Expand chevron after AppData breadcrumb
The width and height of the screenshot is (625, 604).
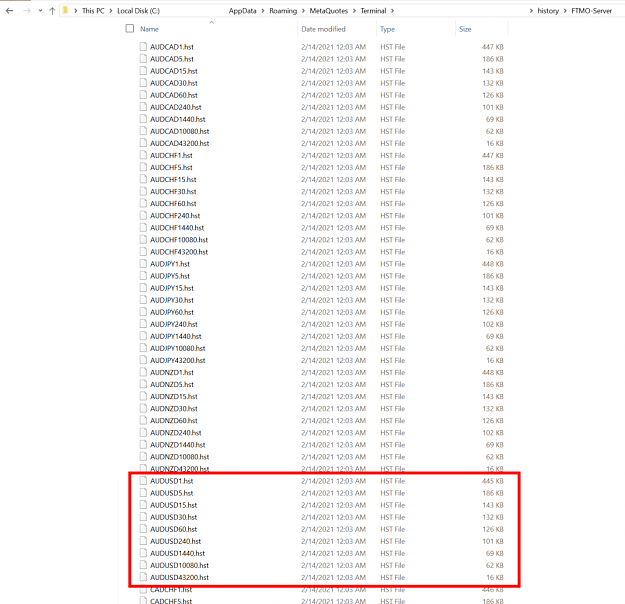[x=263, y=11]
